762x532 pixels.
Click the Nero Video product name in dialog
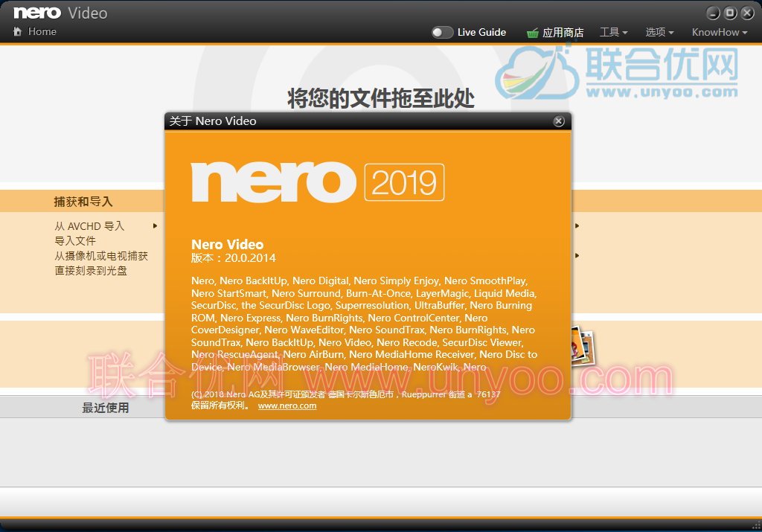click(228, 244)
